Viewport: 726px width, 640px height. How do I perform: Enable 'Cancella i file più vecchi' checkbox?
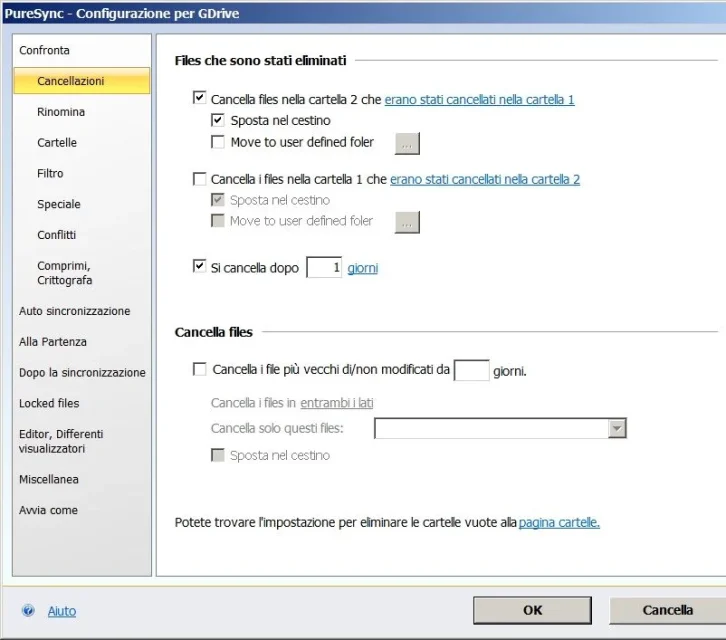click(199, 369)
